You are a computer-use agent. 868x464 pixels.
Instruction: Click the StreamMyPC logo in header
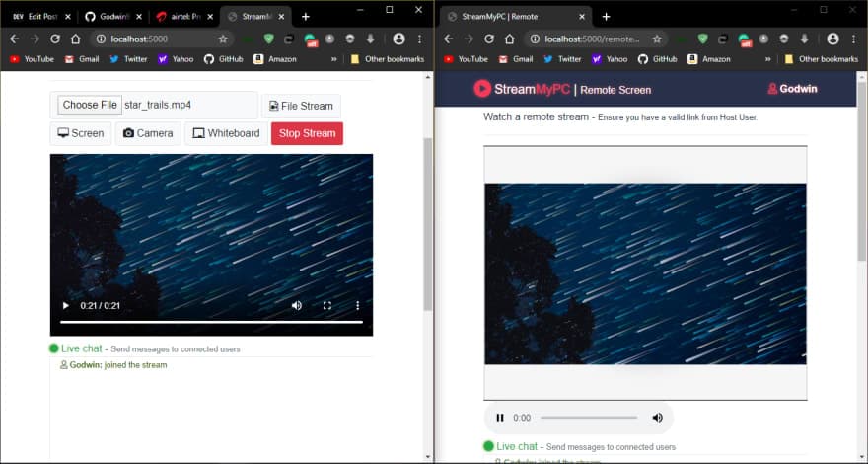(521, 89)
